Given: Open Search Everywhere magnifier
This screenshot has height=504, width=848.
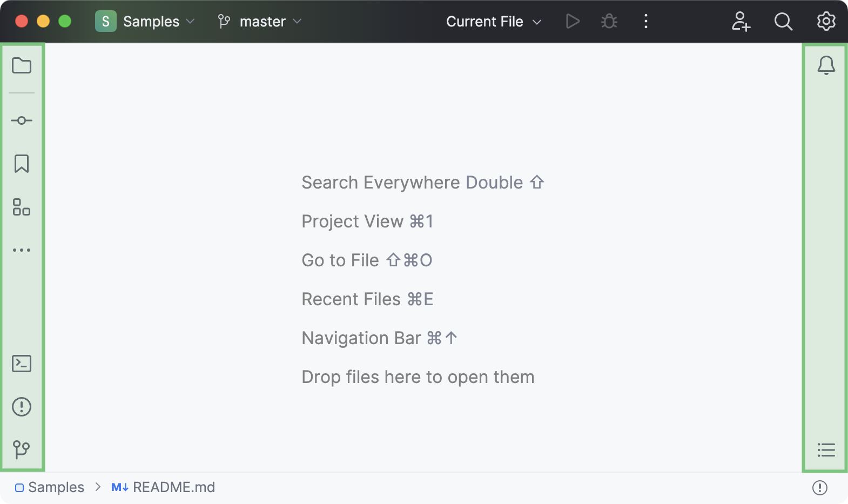Looking at the screenshot, I should pos(783,22).
